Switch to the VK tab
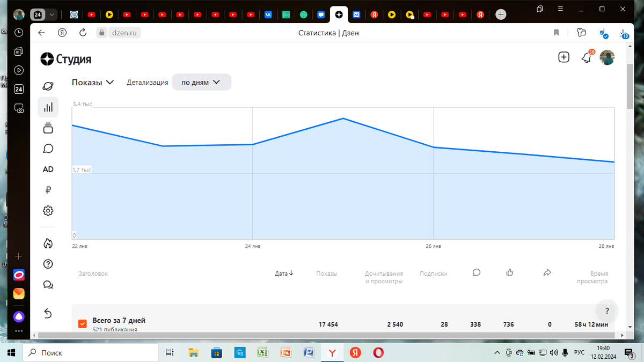Viewport: 644px width, 362px height. click(268, 14)
